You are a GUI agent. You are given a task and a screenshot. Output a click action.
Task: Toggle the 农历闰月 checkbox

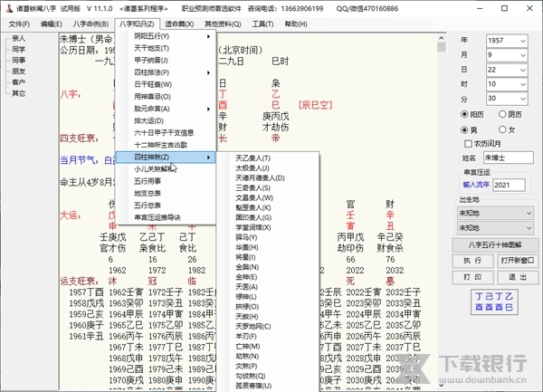coord(468,143)
